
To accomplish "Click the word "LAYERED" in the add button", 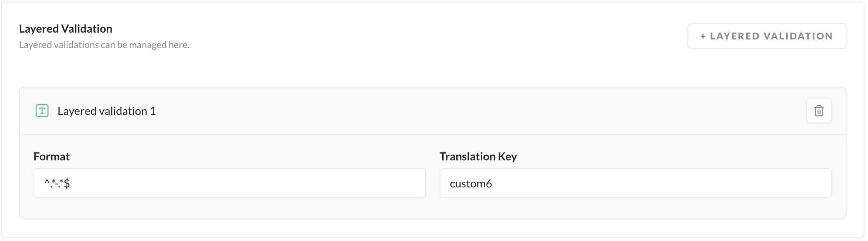I will (734, 36).
